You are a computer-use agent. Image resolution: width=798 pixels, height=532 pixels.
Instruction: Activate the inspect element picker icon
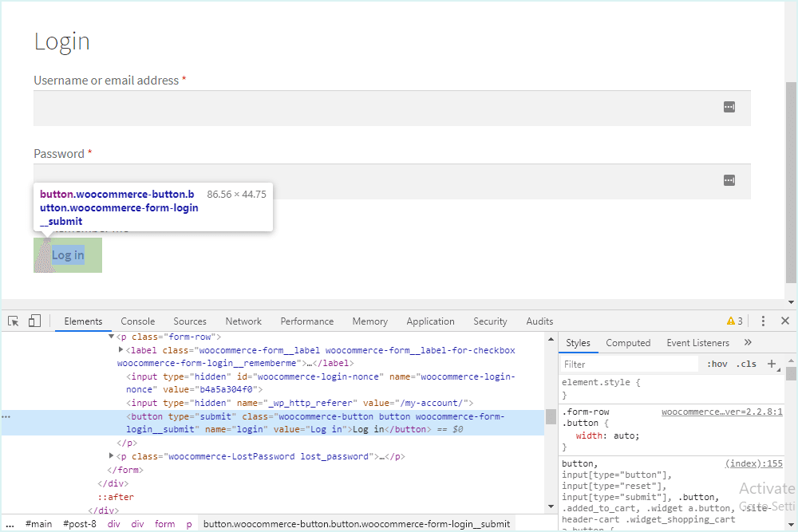point(14,321)
